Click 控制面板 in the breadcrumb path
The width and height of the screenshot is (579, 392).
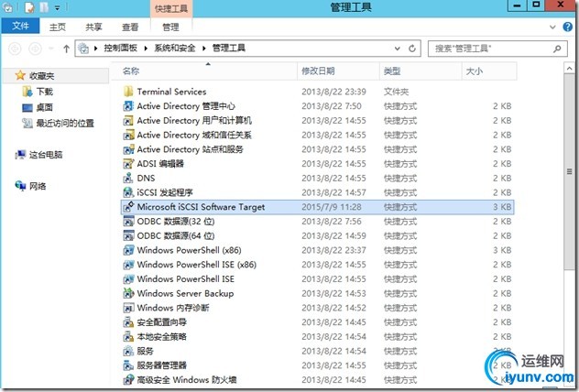pyautogui.click(x=120, y=48)
